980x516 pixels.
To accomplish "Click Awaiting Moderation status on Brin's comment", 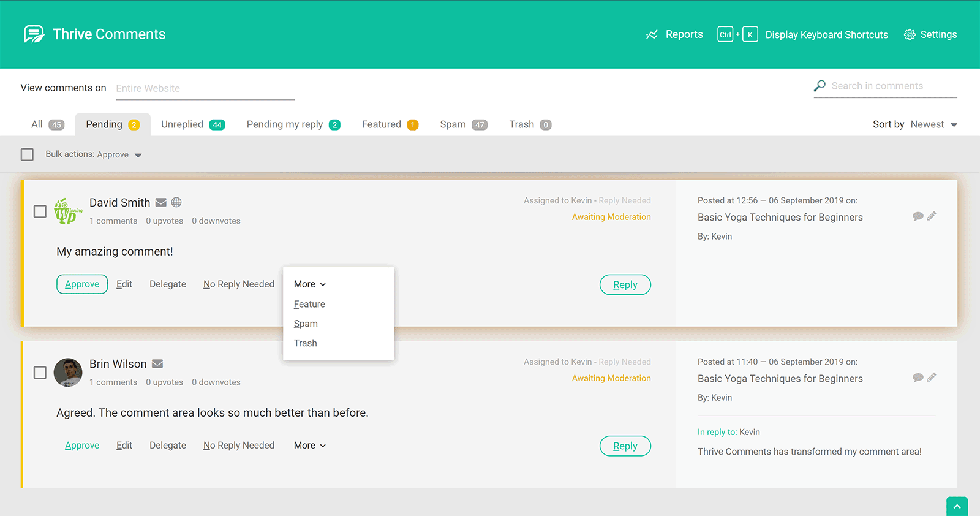I will tap(611, 378).
